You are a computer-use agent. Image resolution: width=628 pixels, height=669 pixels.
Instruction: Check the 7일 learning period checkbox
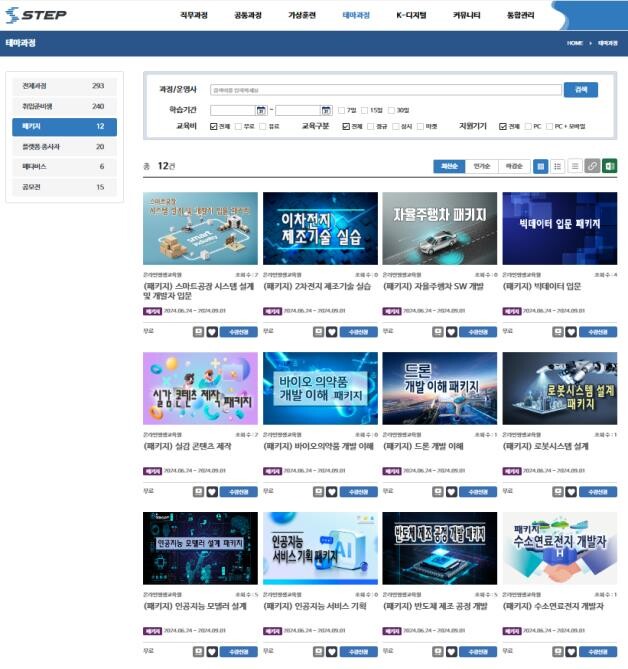click(x=341, y=110)
